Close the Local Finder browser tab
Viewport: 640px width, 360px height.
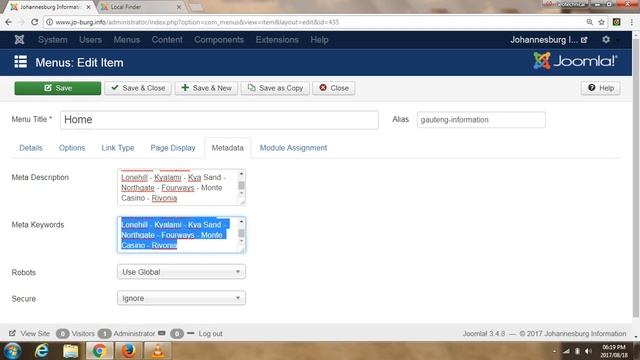pos(179,7)
